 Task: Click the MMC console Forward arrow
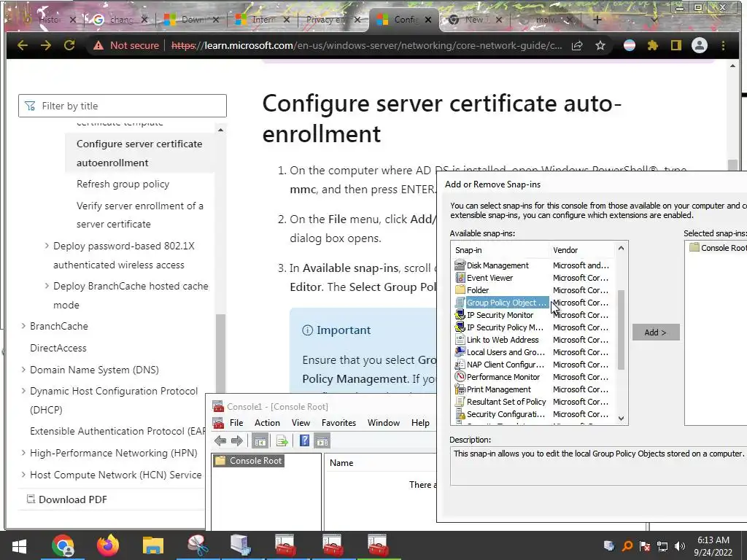[x=237, y=441]
